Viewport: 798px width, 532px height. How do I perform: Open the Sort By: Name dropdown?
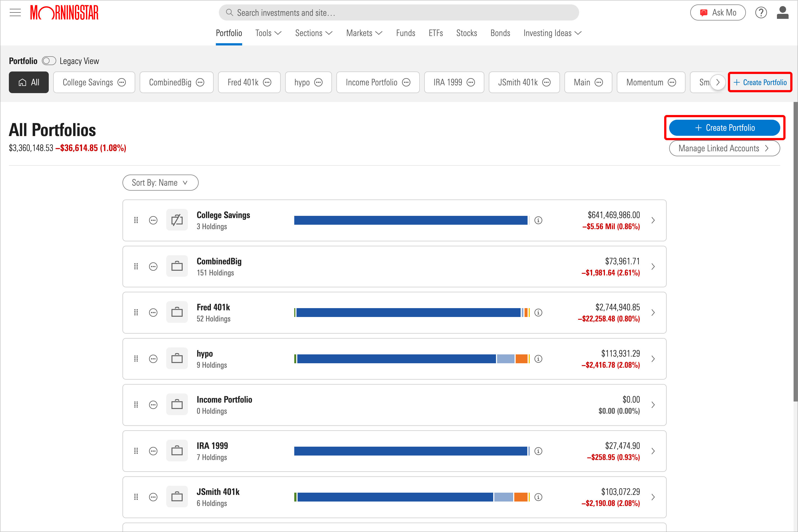pos(160,183)
